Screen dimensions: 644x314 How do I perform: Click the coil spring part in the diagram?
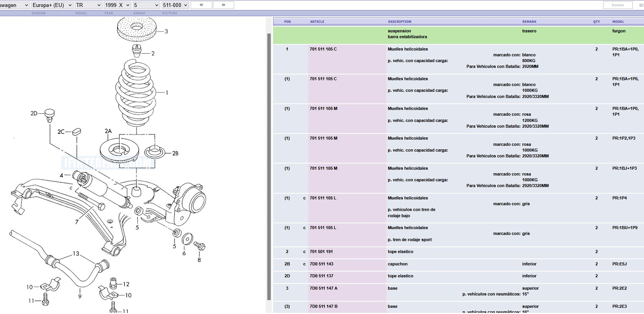coord(136,93)
